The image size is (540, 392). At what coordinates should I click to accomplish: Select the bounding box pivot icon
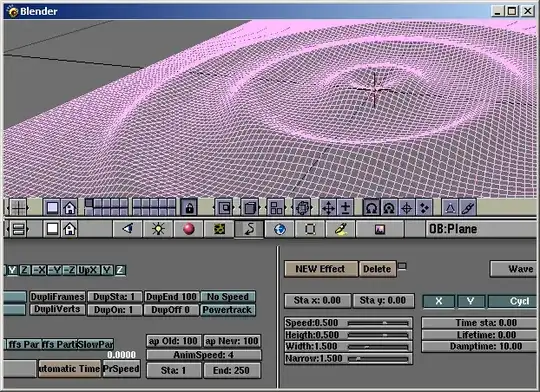[x=372, y=208]
